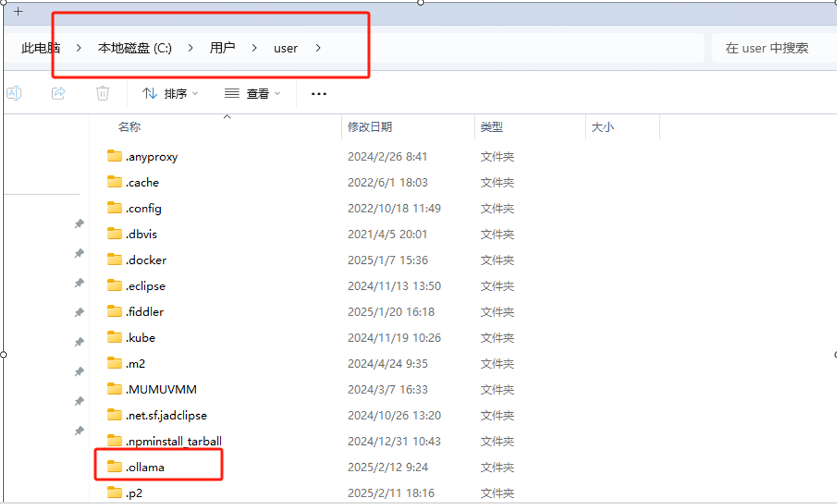Viewport: 837px width, 504px height.
Task: Click the .docker folder icon
Action: (114, 260)
